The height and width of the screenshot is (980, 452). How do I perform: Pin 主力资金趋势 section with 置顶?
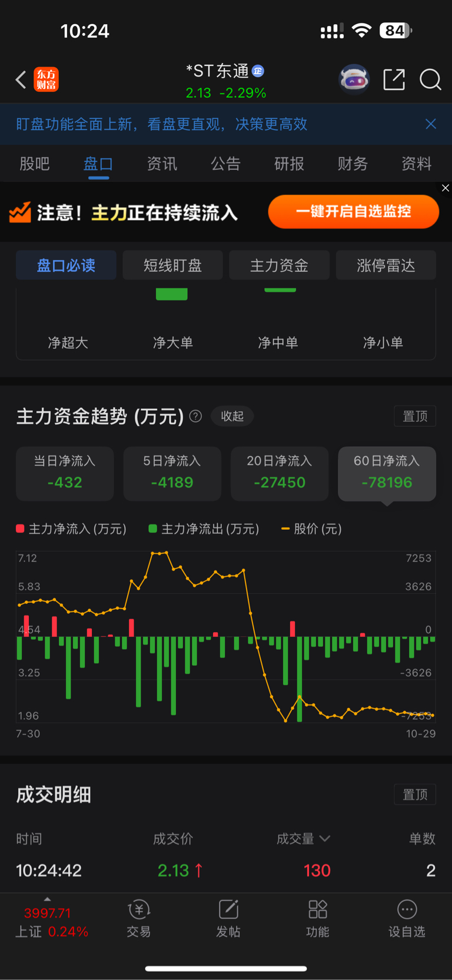[415, 416]
